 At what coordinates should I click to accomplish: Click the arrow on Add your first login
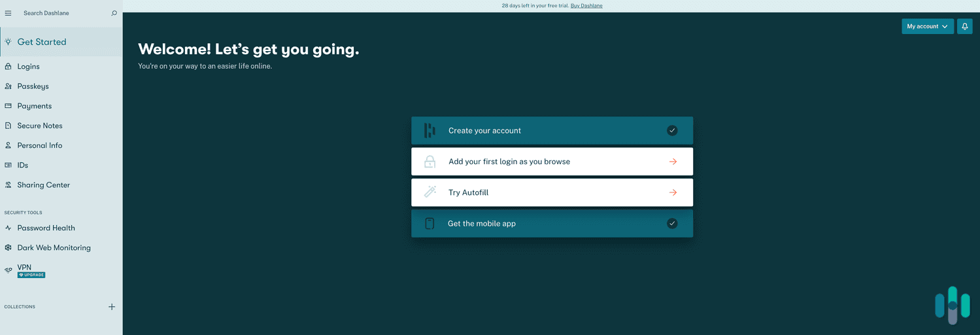pos(673,162)
